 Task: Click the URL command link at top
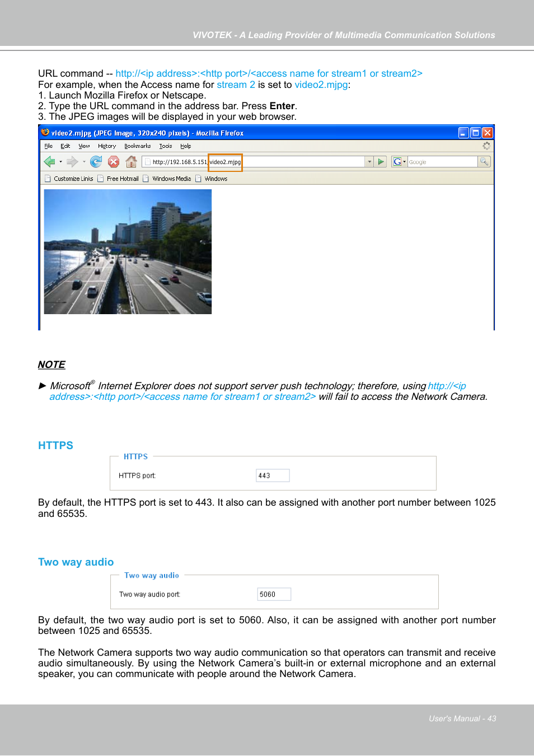[x=269, y=73]
